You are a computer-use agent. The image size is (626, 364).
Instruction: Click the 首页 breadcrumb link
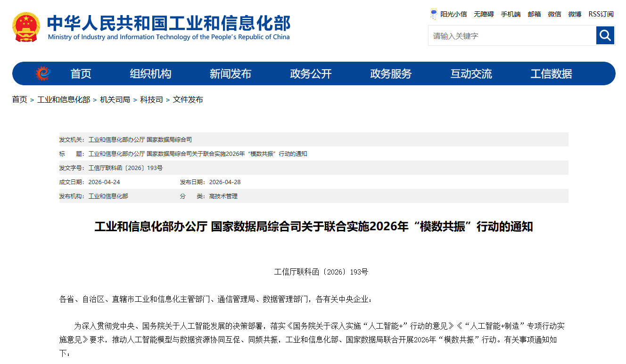19,99
